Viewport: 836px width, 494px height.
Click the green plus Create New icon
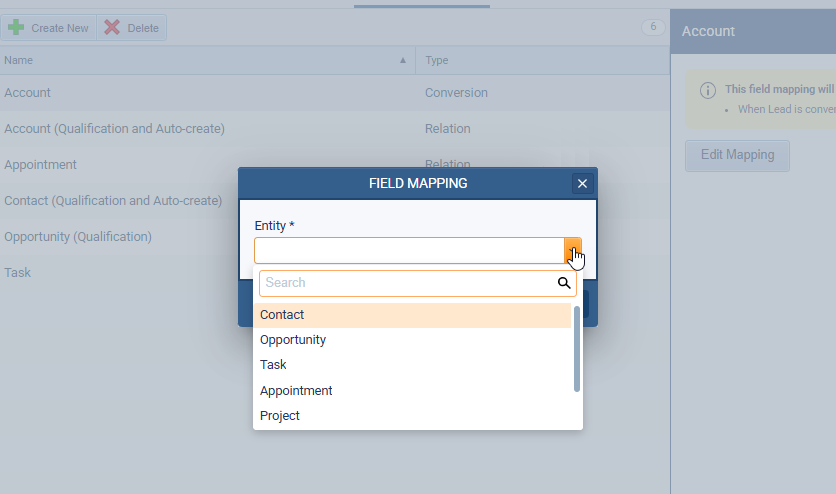pos(16,28)
